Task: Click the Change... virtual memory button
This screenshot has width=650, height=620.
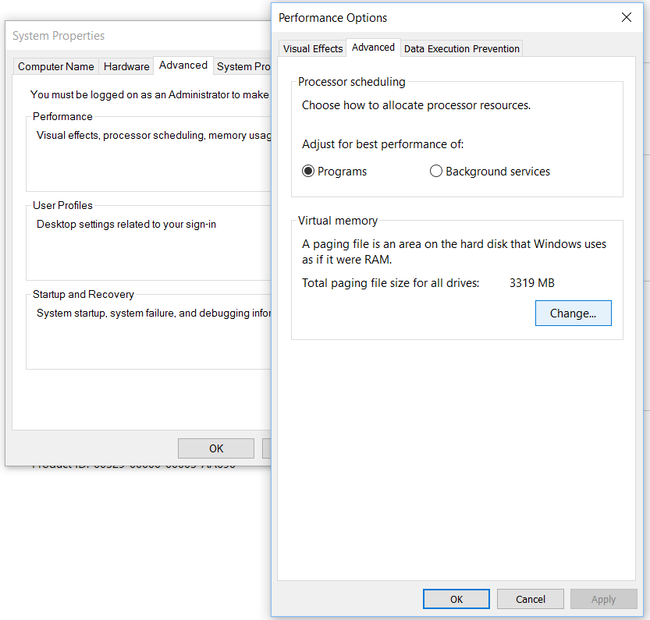Action: pyautogui.click(x=573, y=313)
